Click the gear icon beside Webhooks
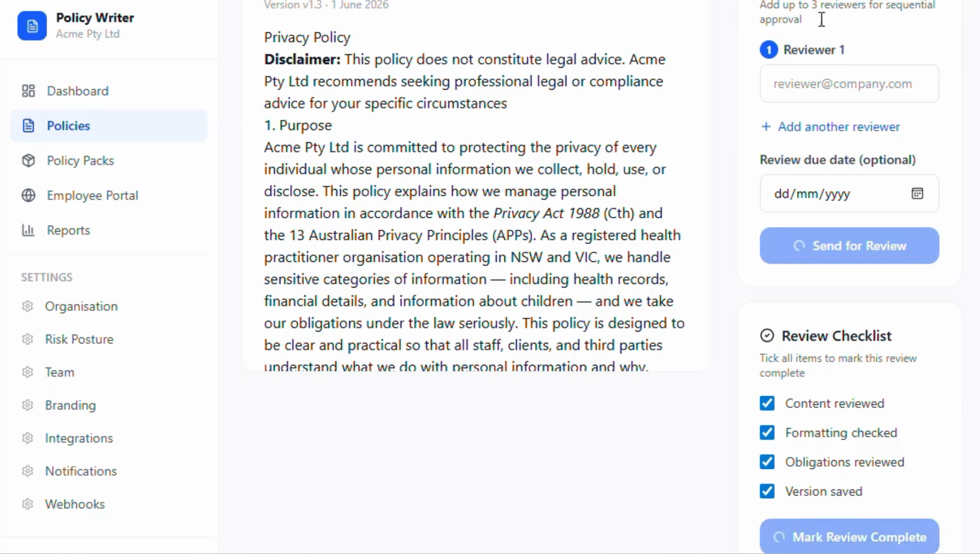Screen dimensions: 980x554 click(x=27, y=504)
